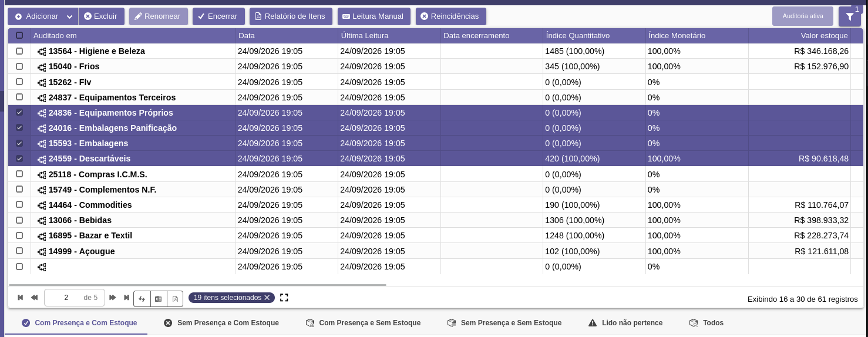Click the filter funnel icon
Screen dimensions: 868x337
coord(849,17)
